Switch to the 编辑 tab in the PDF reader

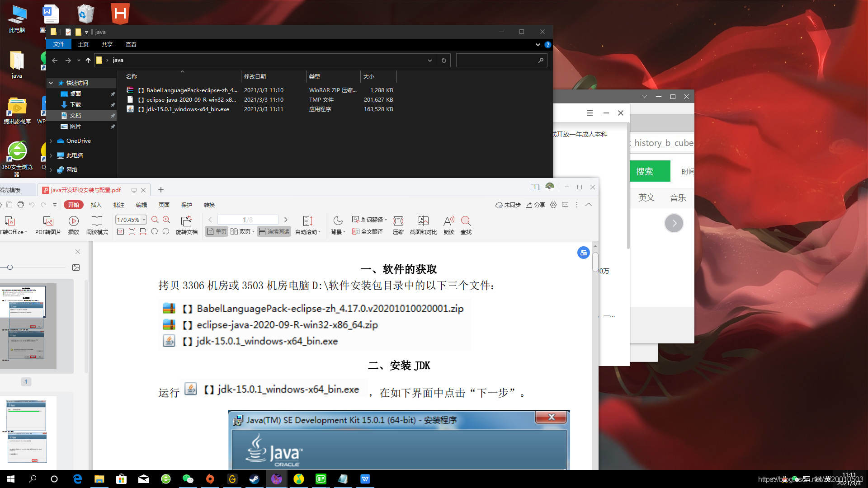click(x=141, y=205)
